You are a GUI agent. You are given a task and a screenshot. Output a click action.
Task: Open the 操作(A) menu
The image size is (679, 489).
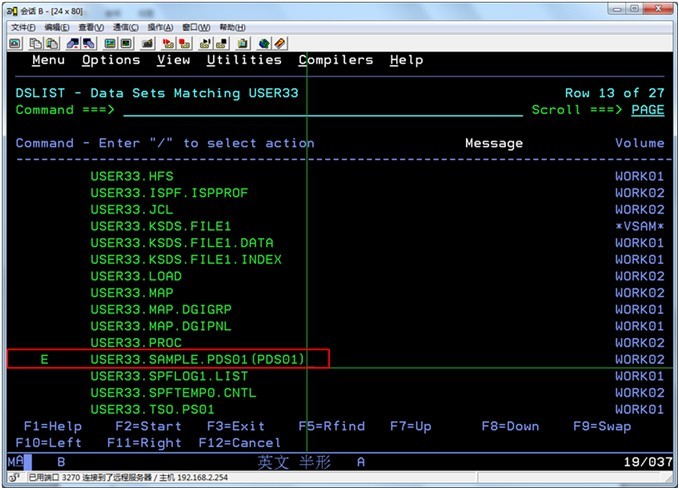pos(160,27)
